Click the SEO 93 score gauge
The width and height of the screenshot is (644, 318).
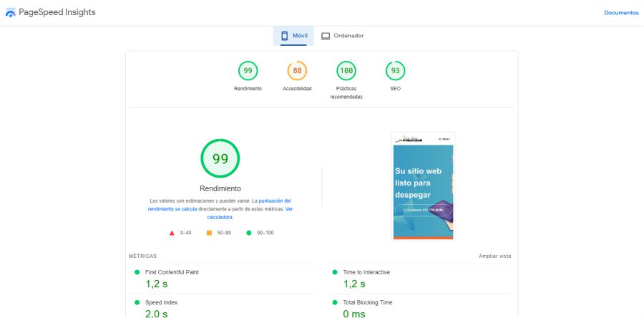pos(395,71)
